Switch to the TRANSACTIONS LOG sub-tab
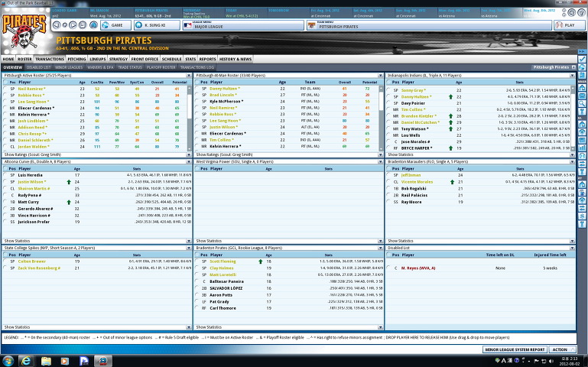Viewport: 588px width, 367px height. pos(197,67)
